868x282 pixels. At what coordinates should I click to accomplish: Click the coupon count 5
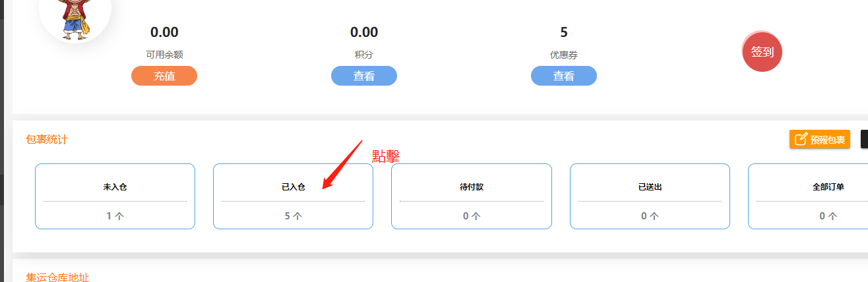point(564,32)
